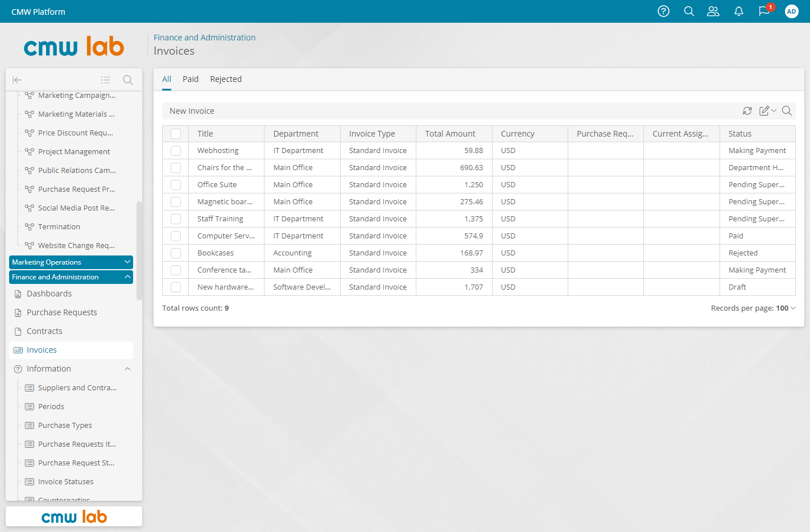Open the Webhosting invoice title
Screen dimensions: 810x532
[x=218, y=151]
